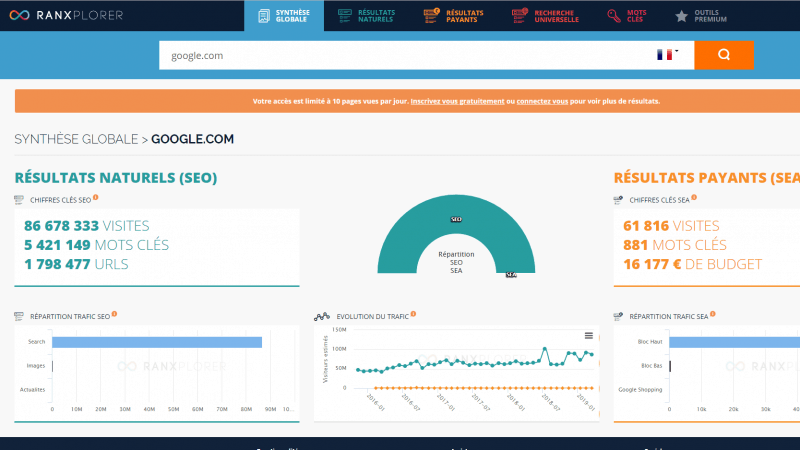Screen dimensions: 800x450
Task: Click info icon beside Evolution du Trafic
Action: point(413,314)
